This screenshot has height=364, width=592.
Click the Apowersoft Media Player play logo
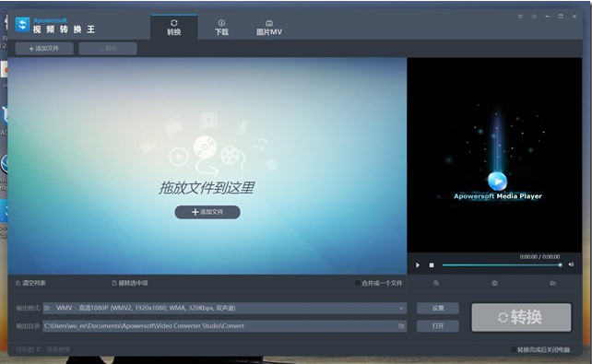(497, 182)
